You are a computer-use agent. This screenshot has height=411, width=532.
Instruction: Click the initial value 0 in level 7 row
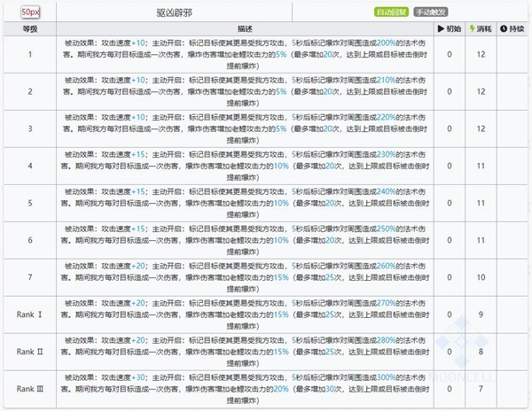pos(450,277)
